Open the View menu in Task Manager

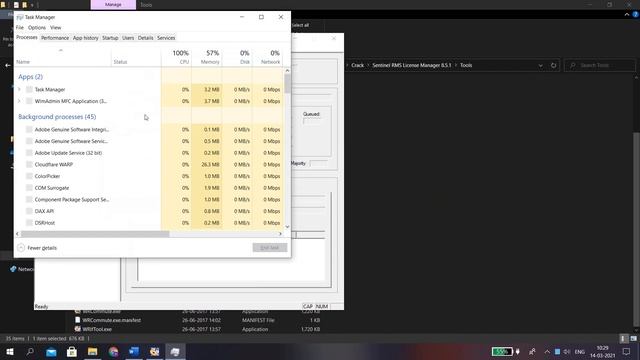pos(56,27)
